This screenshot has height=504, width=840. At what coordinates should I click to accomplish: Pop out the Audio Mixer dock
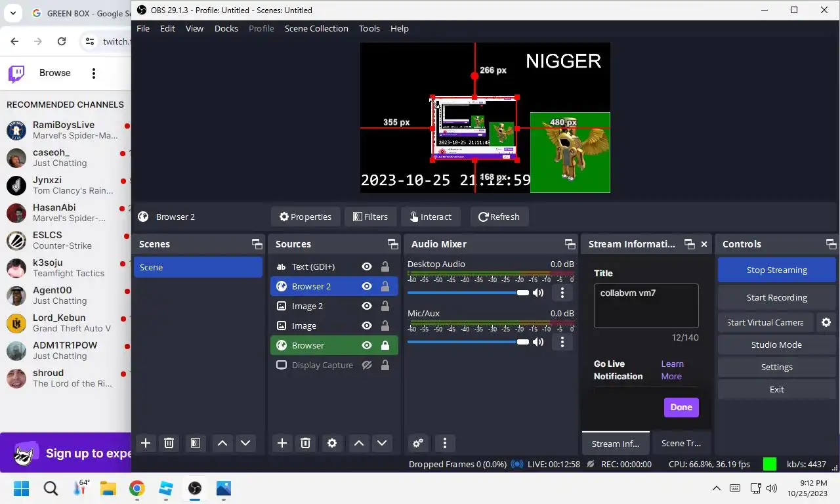pos(570,244)
